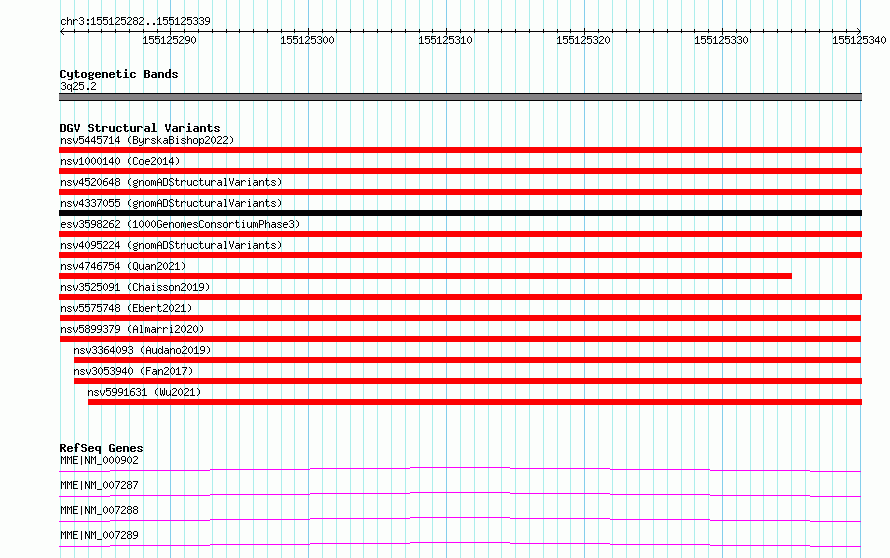
Task: Open variant nsv5445714 (ByrskaBishop2022) label
Action: click(147, 140)
